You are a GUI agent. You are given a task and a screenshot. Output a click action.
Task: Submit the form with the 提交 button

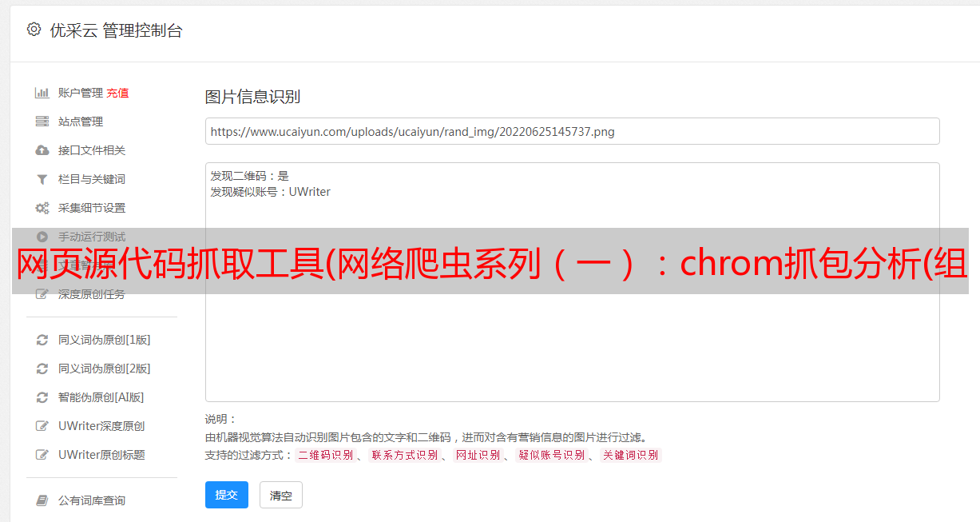tap(227, 495)
